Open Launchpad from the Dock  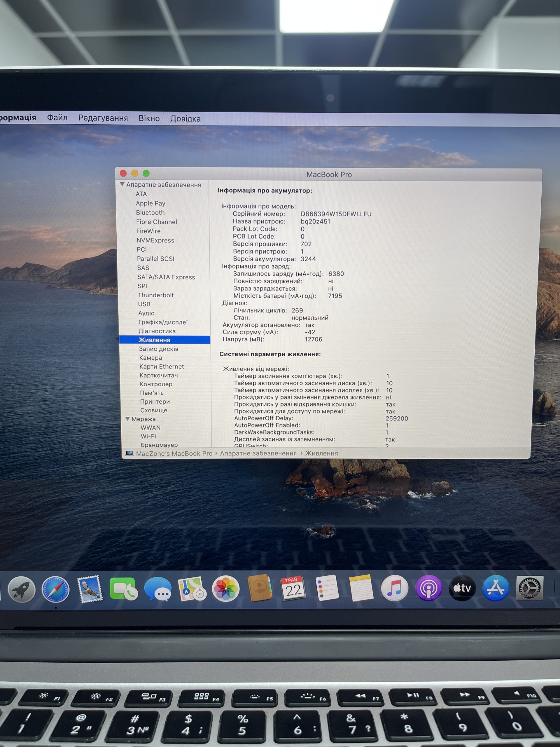(x=22, y=589)
